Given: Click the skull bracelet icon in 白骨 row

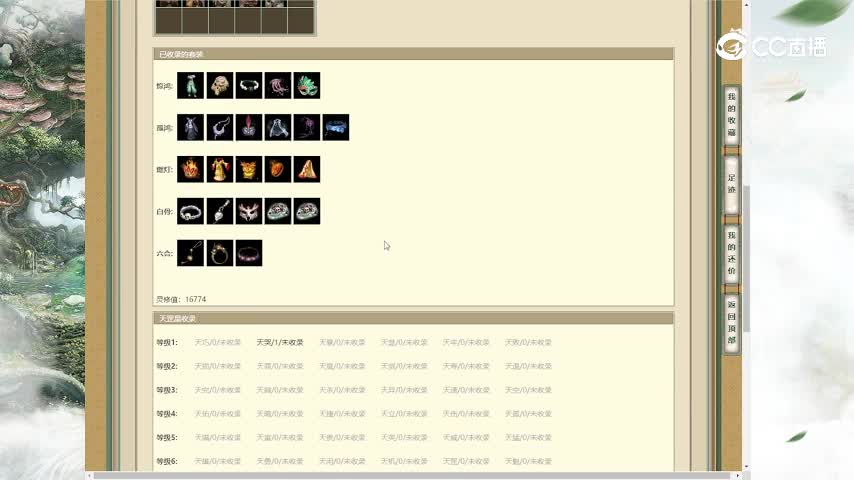Looking at the screenshot, I should click(191, 211).
